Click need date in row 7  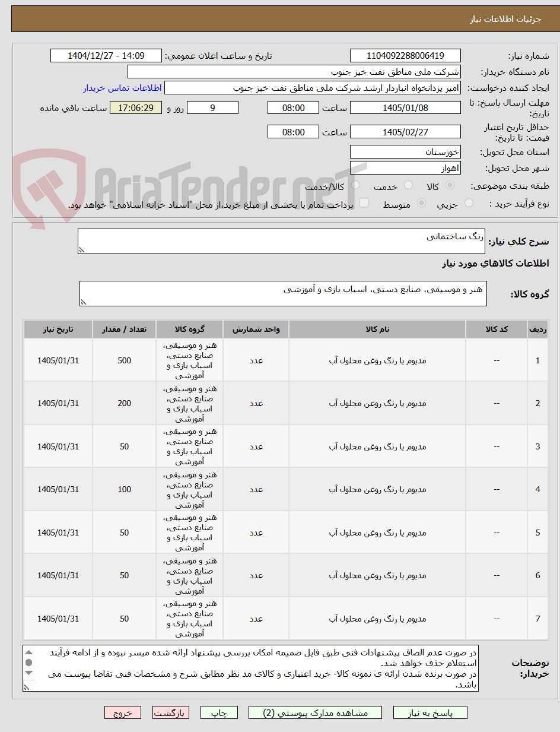click(58, 619)
